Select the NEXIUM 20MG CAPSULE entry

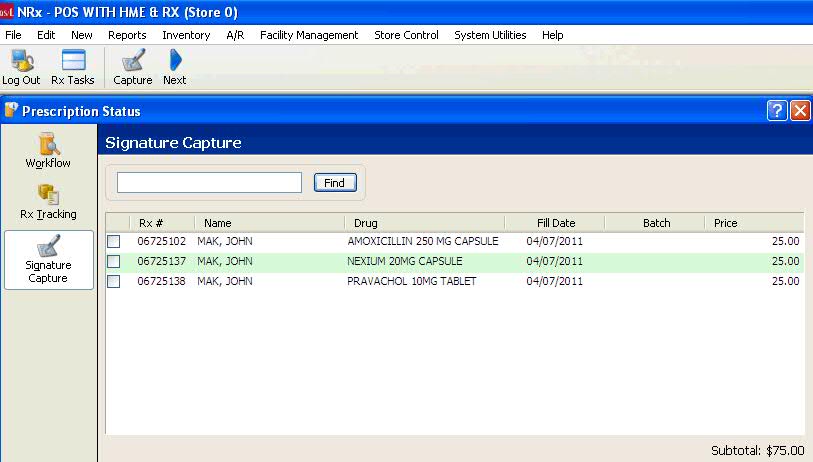pyautogui.click(x=404, y=261)
